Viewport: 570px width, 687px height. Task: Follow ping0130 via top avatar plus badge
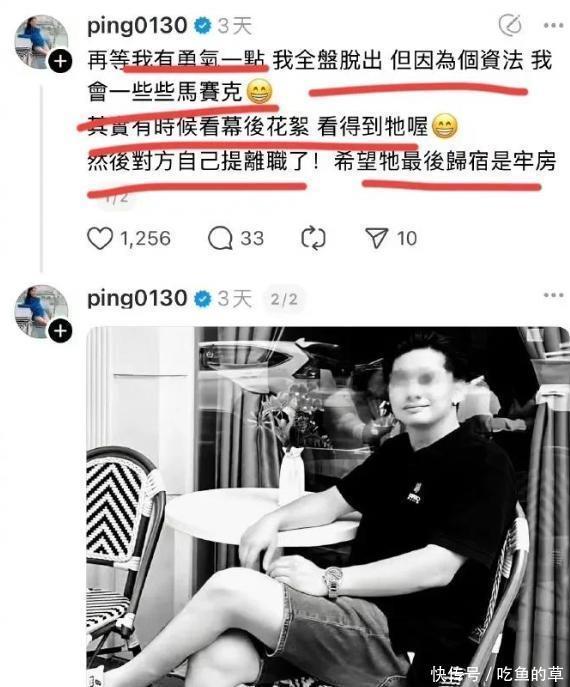click(x=60, y=61)
